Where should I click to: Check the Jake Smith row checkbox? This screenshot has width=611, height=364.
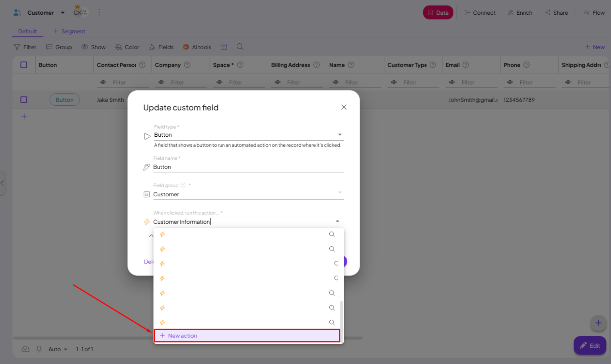click(x=23, y=100)
